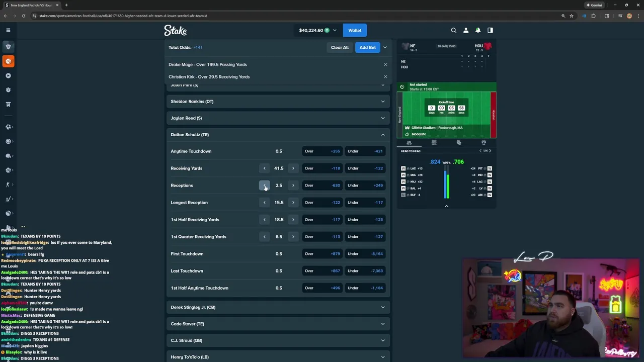The width and height of the screenshot is (644, 362).
Task: Open the search magnifier in Stake header
Action: tap(453, 30)
